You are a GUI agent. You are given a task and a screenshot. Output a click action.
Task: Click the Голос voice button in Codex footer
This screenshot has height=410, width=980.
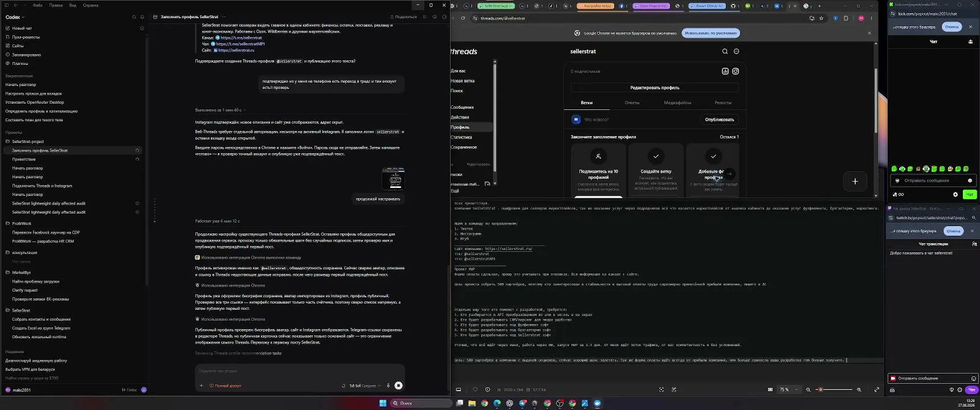(129, 390)
